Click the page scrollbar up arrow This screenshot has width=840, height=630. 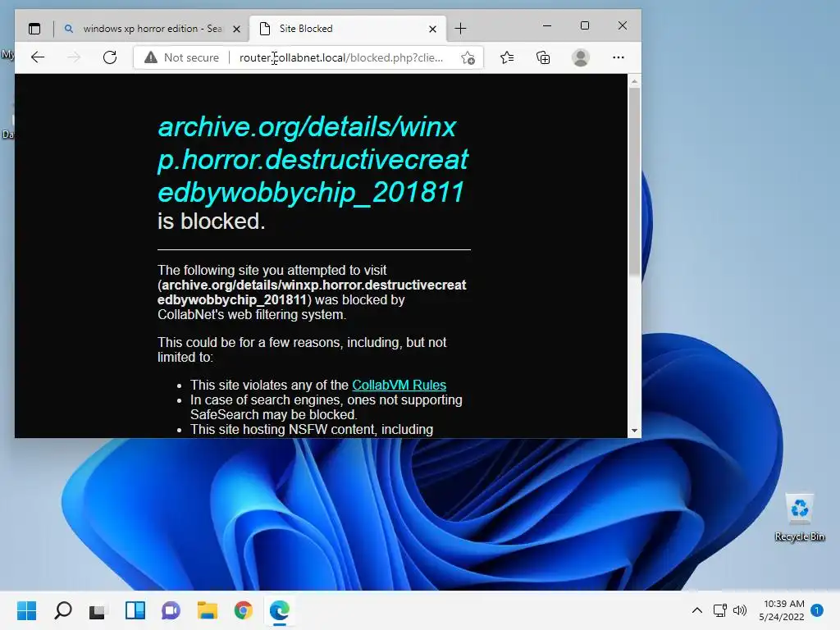tap(634, 81)
